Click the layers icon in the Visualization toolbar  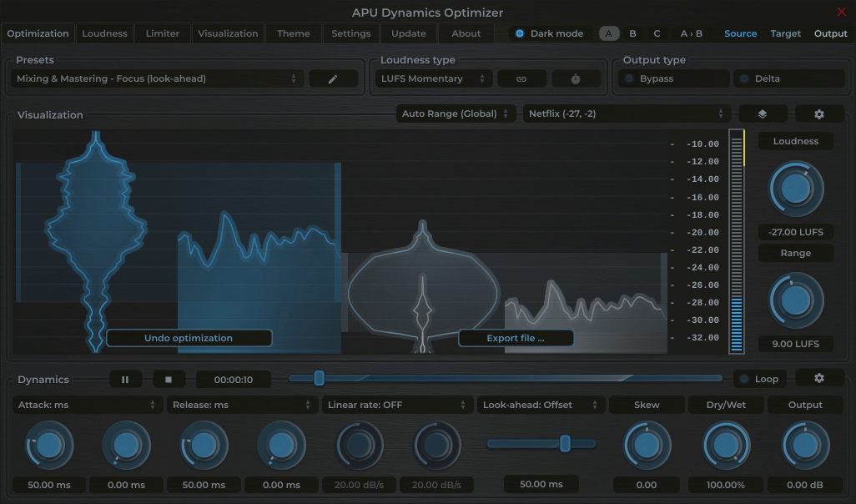pyautogui.click(x=763, y=113)
